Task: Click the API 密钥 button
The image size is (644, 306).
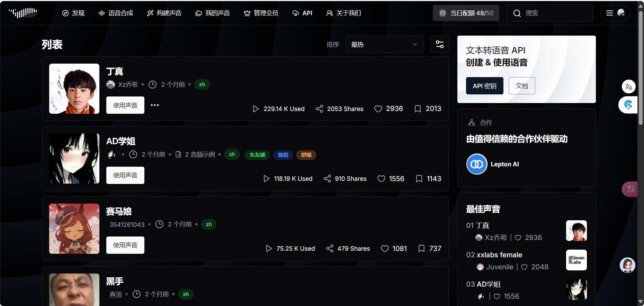Action: [484, 86]
